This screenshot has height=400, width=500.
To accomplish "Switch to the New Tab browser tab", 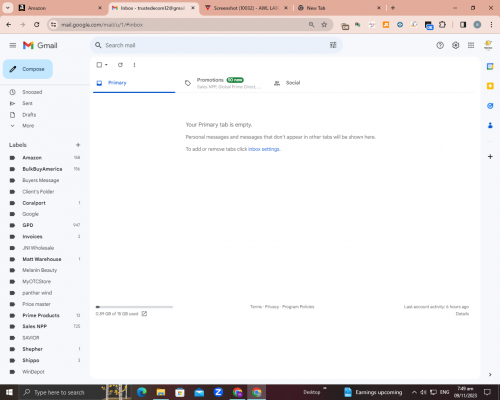I will (339, 8).
